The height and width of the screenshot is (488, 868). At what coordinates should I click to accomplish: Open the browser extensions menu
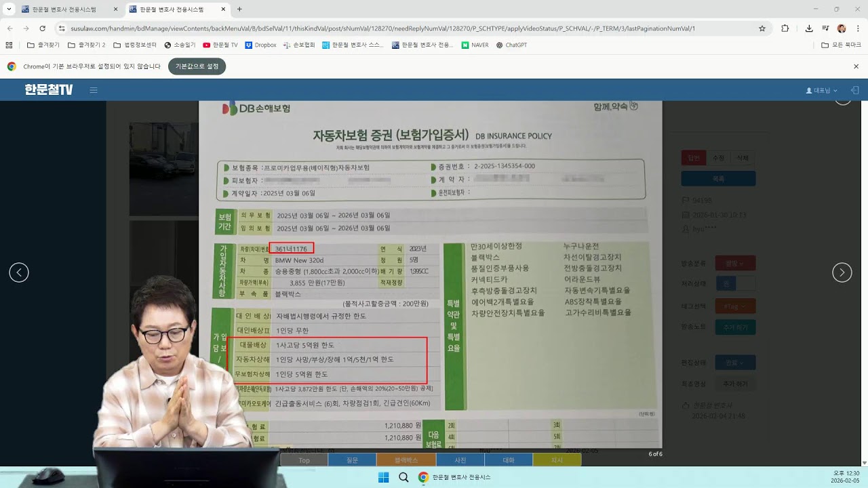(x=785, y=28)
